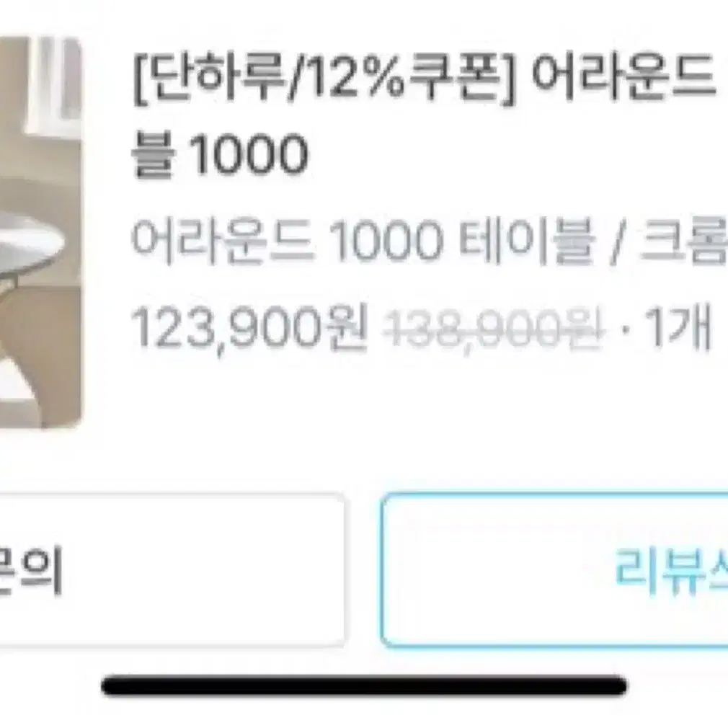Tap the 원 currency character after 123,900
Image resolution: width=728 pixels, height=728 pixels.
click(x=347, y=327)
